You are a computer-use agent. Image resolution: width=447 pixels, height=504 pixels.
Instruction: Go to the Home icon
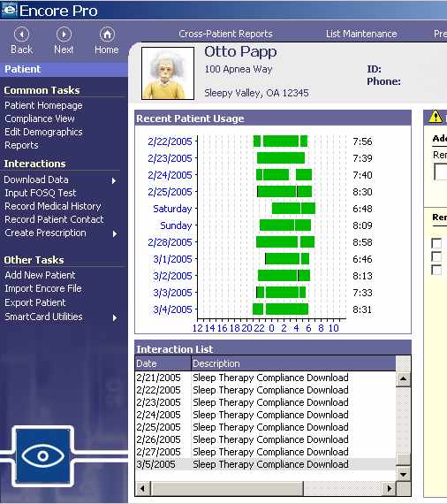[x=107, y=34]
